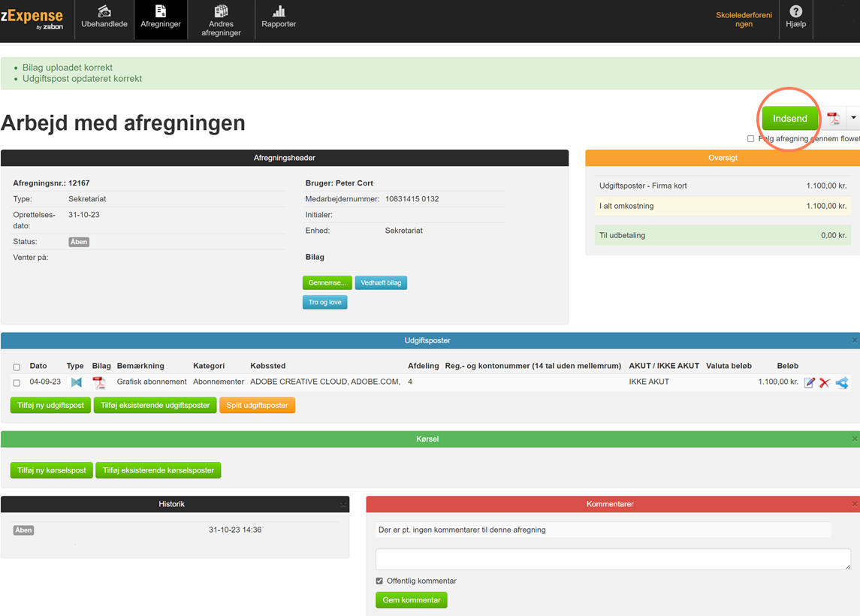Open the Hjælp question mark icon
This screenshot has width=860, height=616.
pos(796,17)
